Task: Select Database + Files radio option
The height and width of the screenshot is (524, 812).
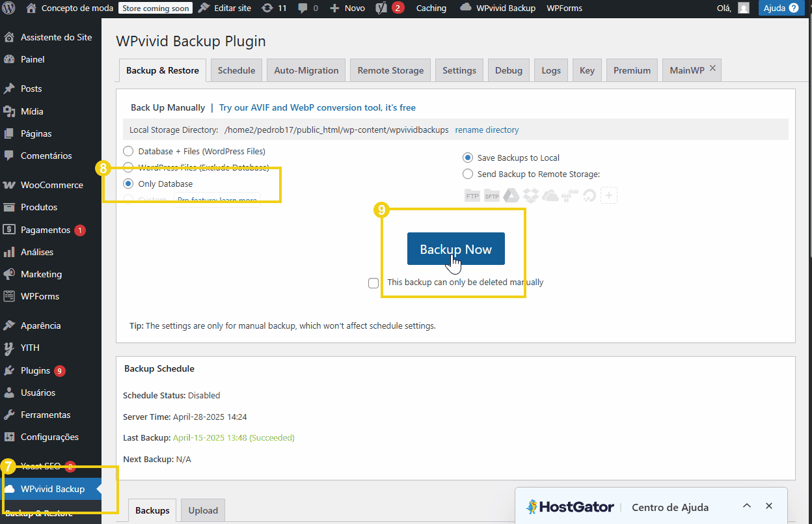Action: click(x=128, y=152)
